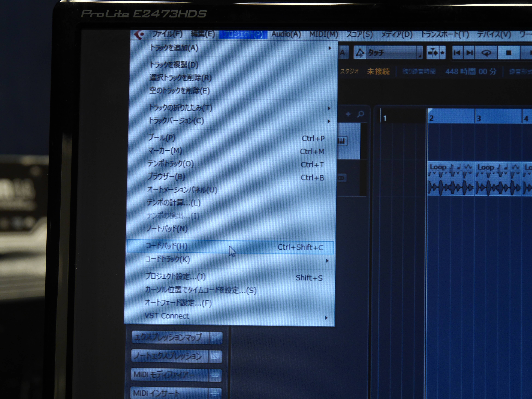Click the Cubase logo icon in menu bar
Image resolution: width=532 pixels, height=399 pixels.
[139, 35]
